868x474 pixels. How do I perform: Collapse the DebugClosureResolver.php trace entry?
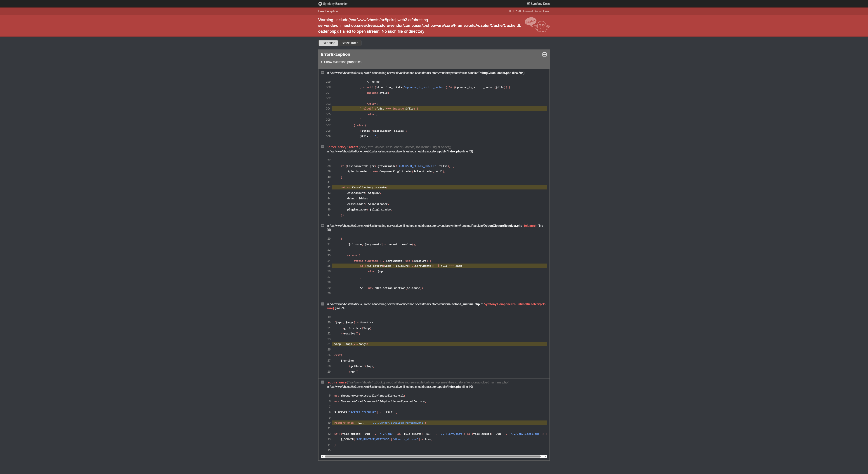(x=323, y=226)
